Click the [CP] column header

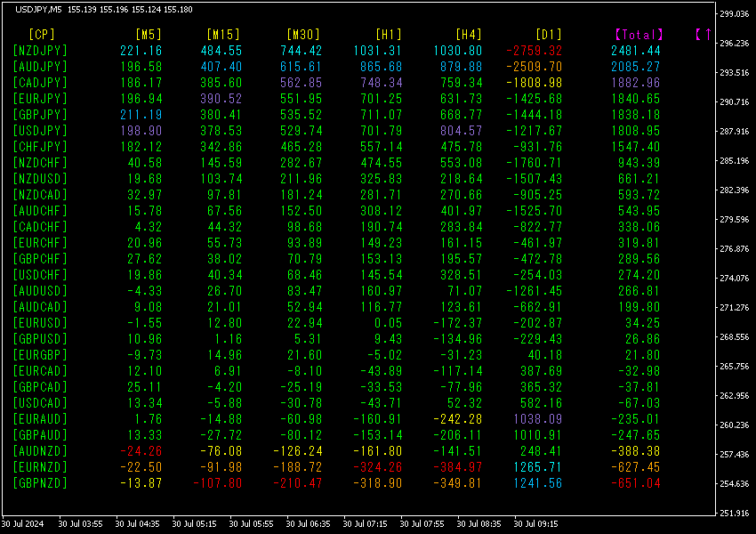coord(42,34)
